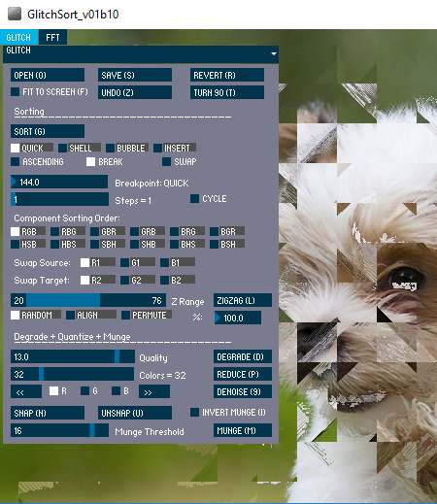Toggle the CYCLE checkbox
The image size is (437, 504).
[194, 198]
